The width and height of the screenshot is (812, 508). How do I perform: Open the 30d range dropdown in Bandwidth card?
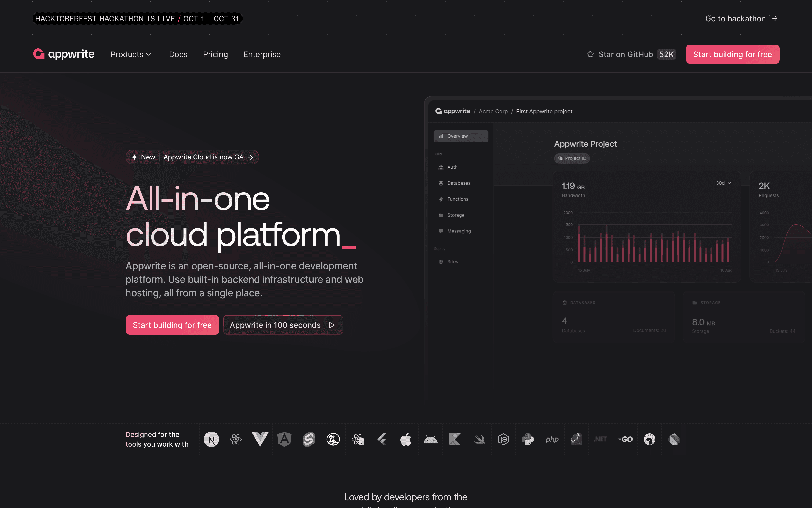pyautogui.click(x=723, y=183)
